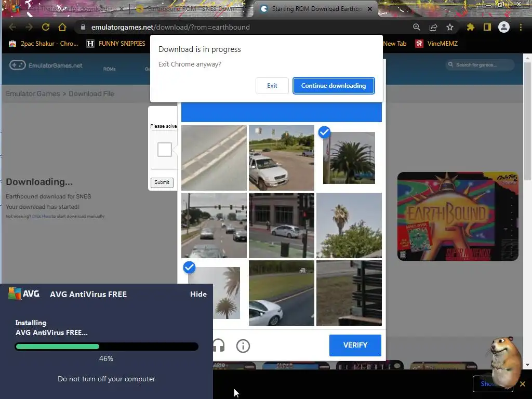Open the VineMEMZ bookmark
532x399 pixels.
[x=436, y=44]
